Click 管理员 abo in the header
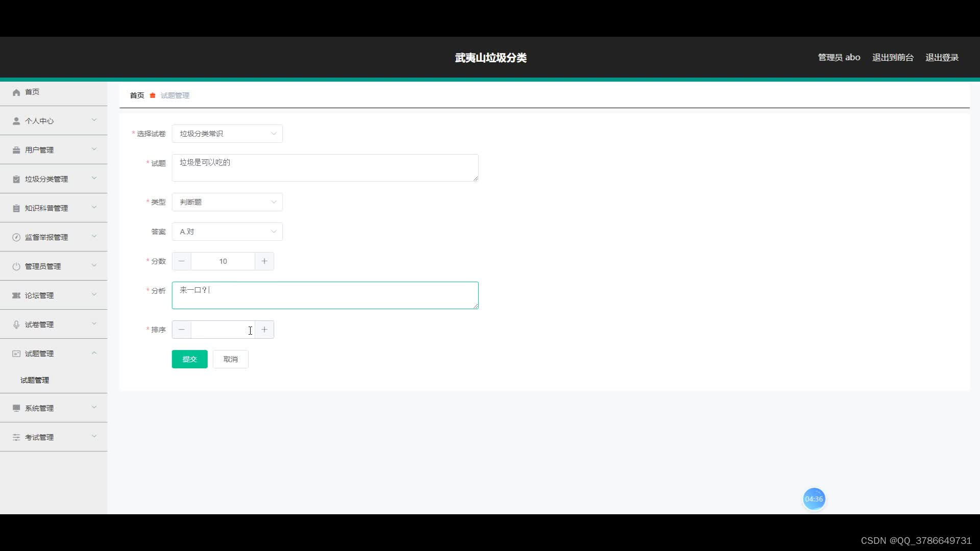This screenshot has height=551, width=980. click(839, 58)
